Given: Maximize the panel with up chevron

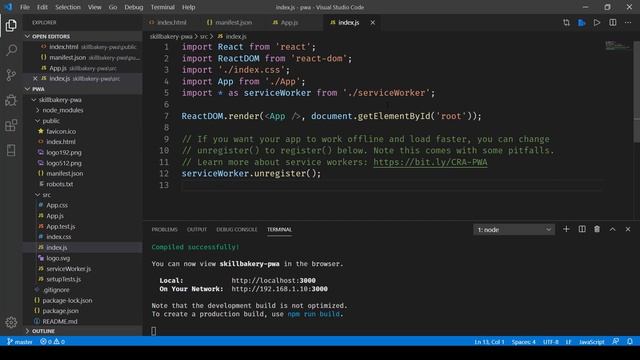Looking at the screenshot, I should pyautogui.click(x=612, y=229).
